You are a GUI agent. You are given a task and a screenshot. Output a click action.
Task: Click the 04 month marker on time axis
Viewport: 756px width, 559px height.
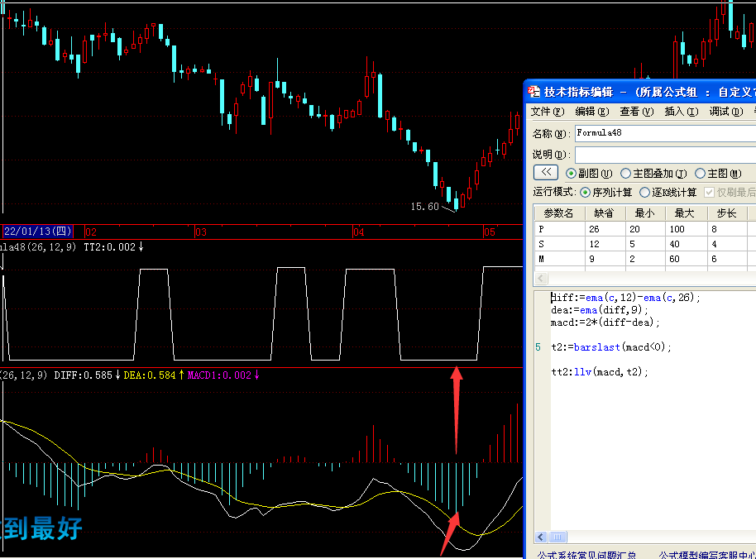pyautogui.click(x=358, y=232)
